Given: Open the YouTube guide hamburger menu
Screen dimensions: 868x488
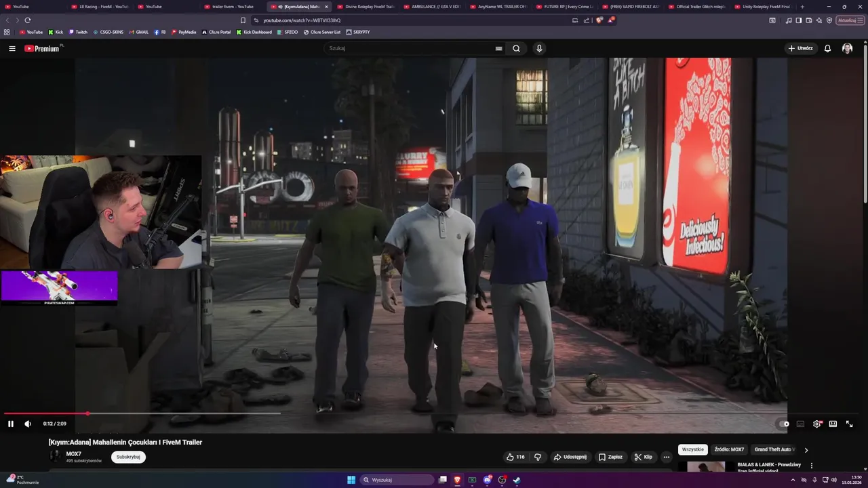Looking at the screenshot, I should (x=12, y=48).
